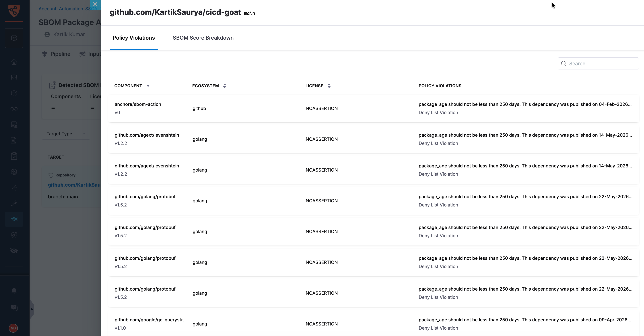The image size is (644, 336).
Task: Select the highlighted pipeline icon in sidebar
Action: 14,219
